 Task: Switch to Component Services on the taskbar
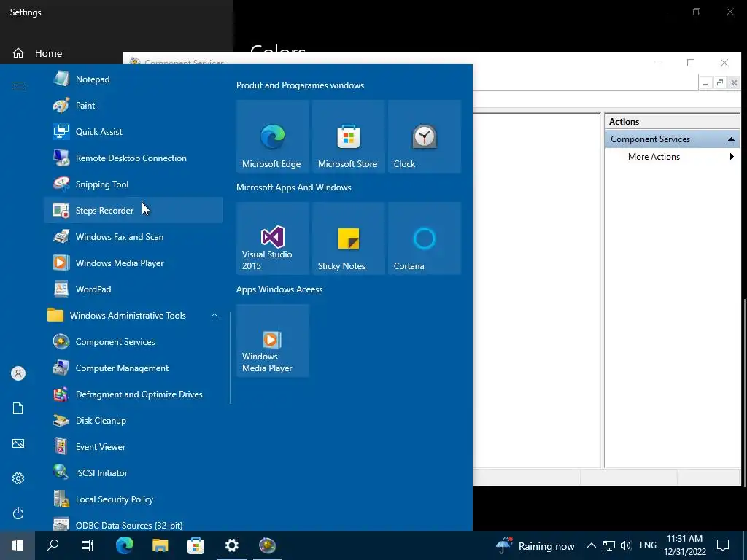(267, 545)
